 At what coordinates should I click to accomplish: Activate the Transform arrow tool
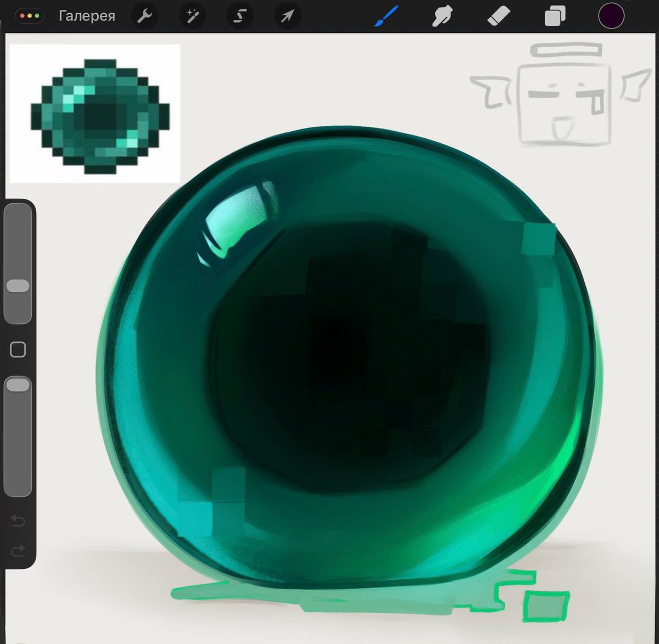[287, 16]
